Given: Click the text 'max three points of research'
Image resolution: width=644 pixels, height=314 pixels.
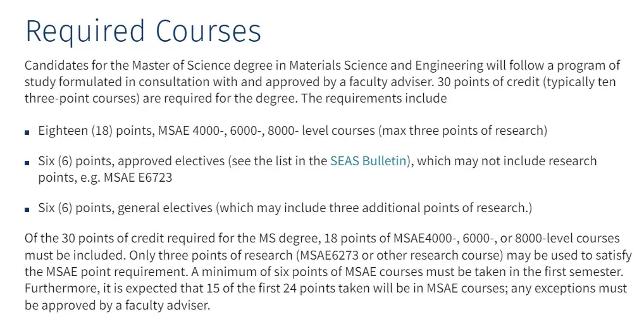Looking at the screenshot, I should (463, 130).
